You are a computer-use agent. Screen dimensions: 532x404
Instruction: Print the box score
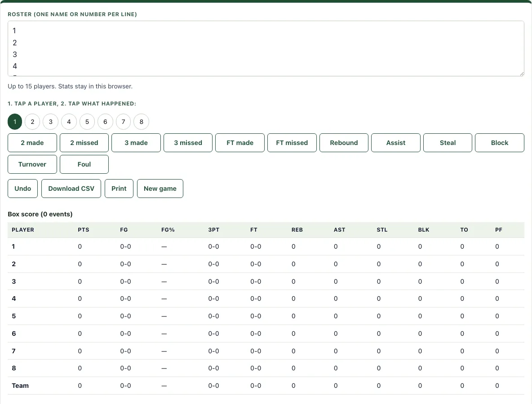[119, 189]
